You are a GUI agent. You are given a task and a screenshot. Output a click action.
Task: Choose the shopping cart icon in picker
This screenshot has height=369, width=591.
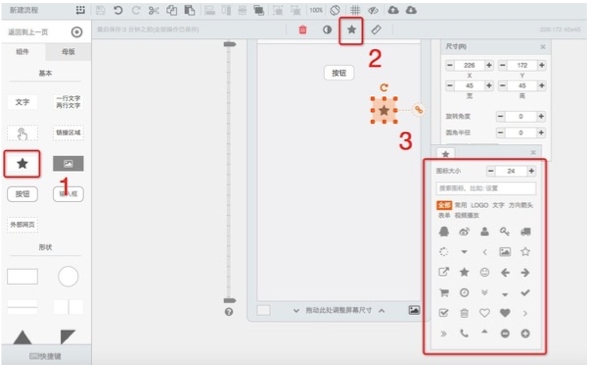(444, 293)
